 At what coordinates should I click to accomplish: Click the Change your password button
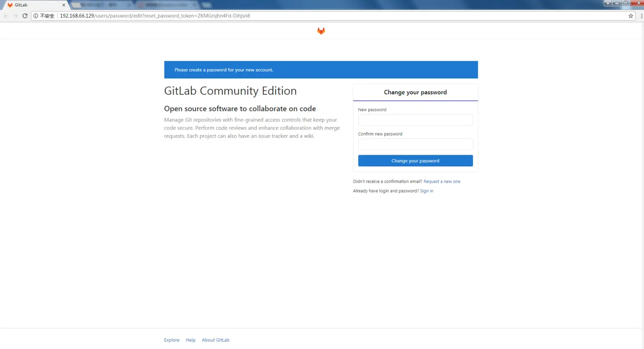click(x=415, y=161)
